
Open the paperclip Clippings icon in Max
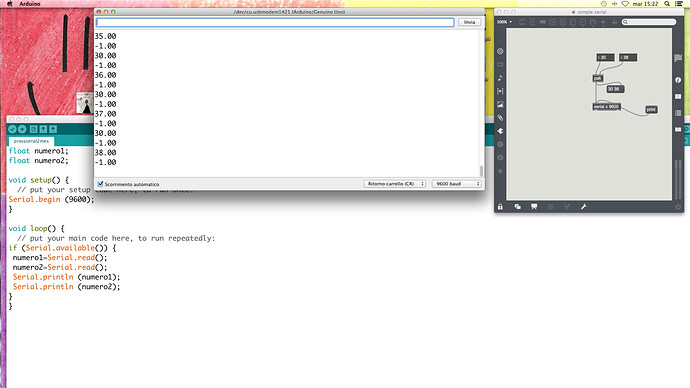point(500,118)
